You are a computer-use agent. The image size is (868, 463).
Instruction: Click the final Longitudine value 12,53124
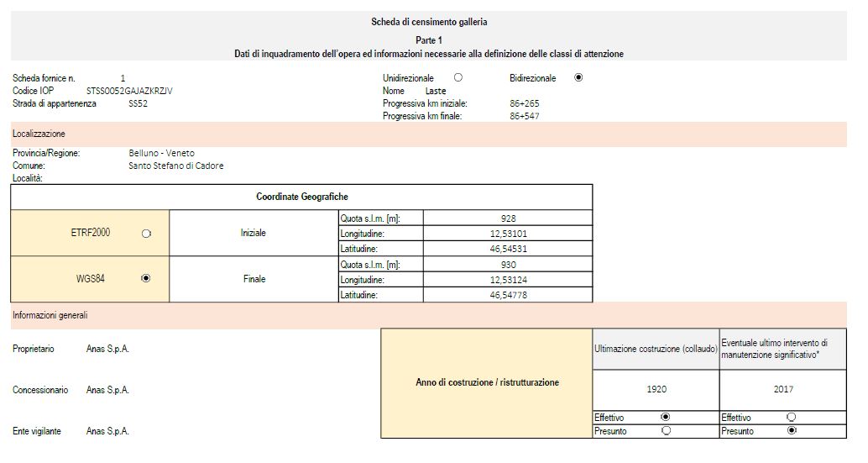tap(508, 280)
